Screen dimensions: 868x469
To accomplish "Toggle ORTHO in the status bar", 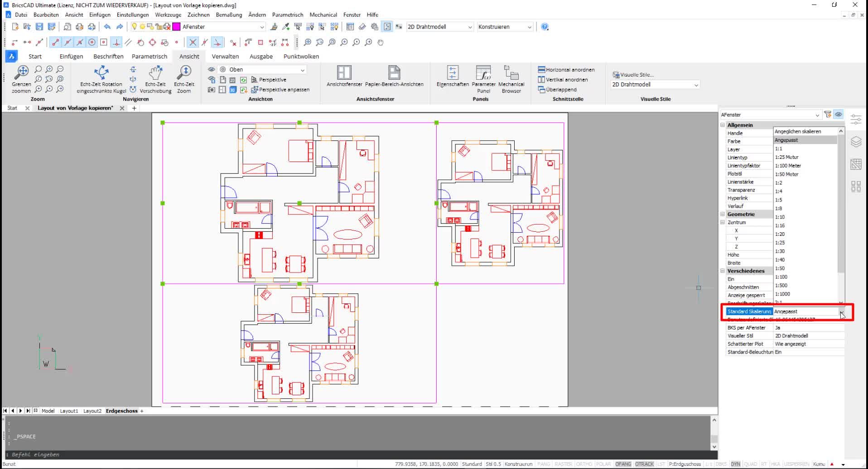I will [x=584, y=464].
